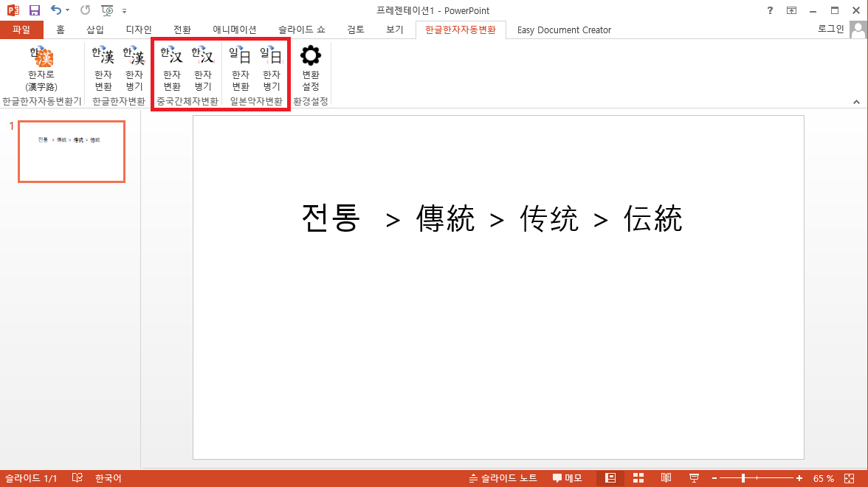Viewport: 868px width, 487px height.
Task: Click 한자병기 in the 중국간체자변환 group
Action: (202, 69)
